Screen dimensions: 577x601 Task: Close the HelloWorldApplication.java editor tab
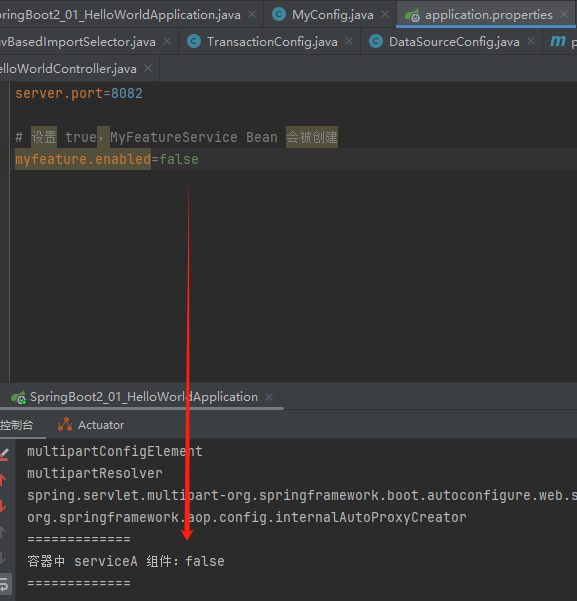(252, 15)
